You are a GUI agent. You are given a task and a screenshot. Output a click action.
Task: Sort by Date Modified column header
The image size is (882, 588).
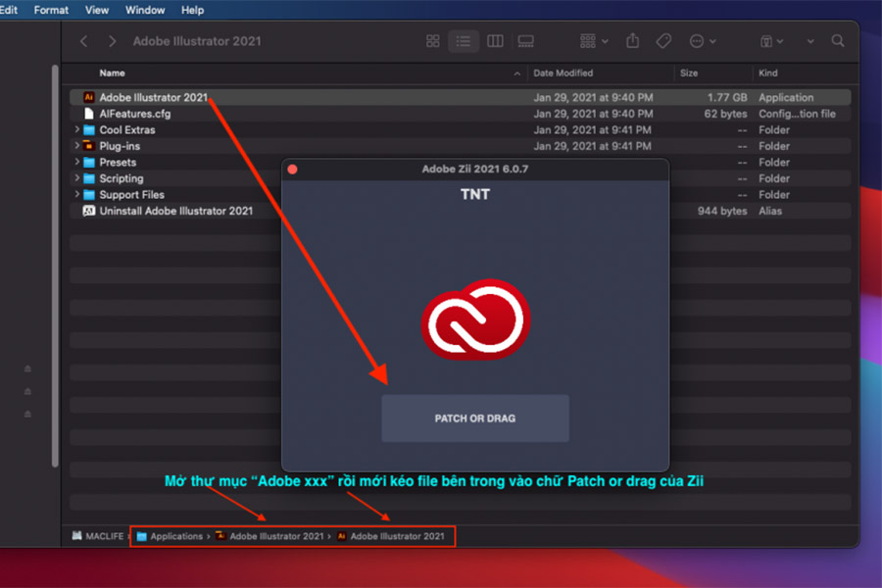563,73
